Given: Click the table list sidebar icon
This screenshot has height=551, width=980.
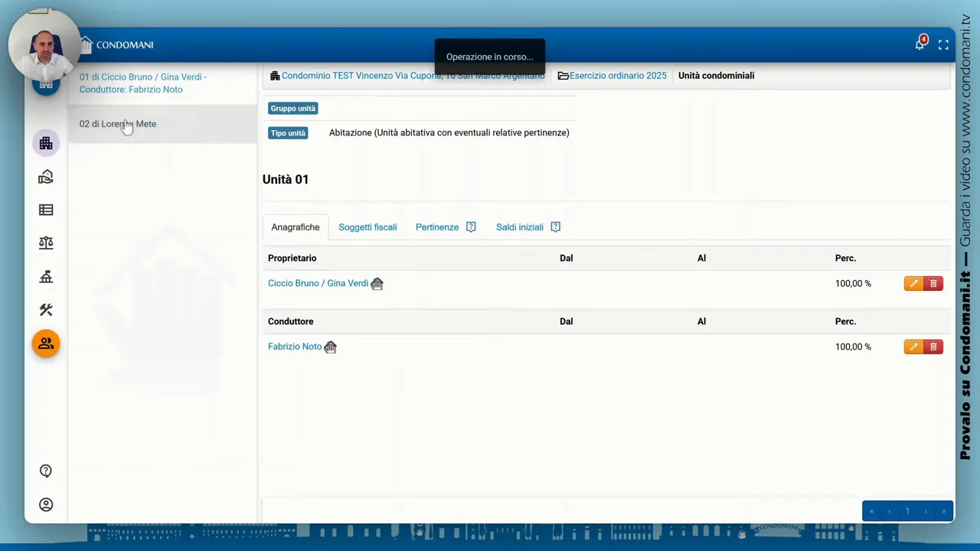Looking at the screenshot, I should pyautogui.click(x=46, y=210).
